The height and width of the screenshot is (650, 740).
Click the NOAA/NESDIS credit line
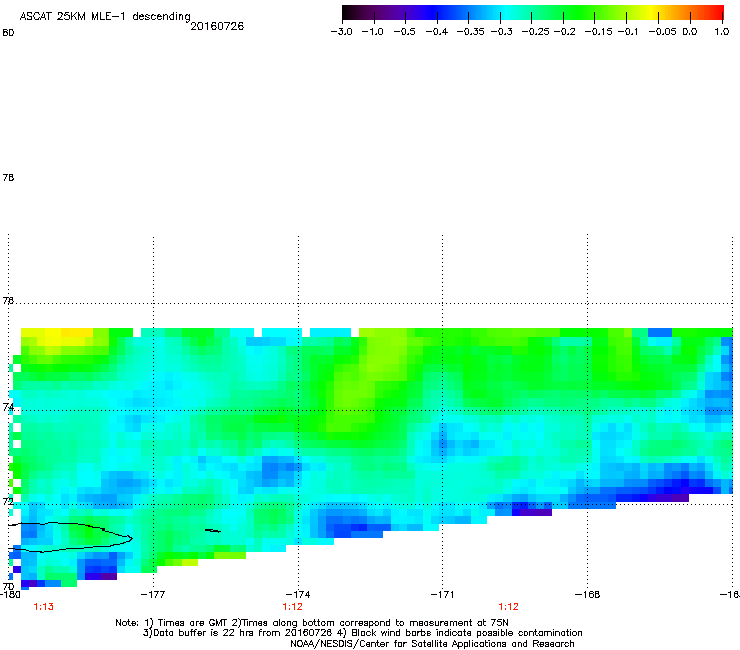pyautogui.click(x=432, y=644)
